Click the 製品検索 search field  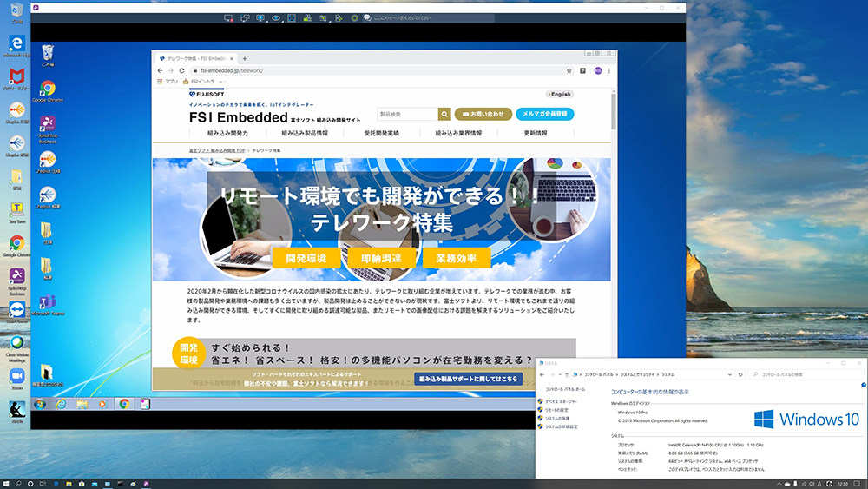pos(407,114)
